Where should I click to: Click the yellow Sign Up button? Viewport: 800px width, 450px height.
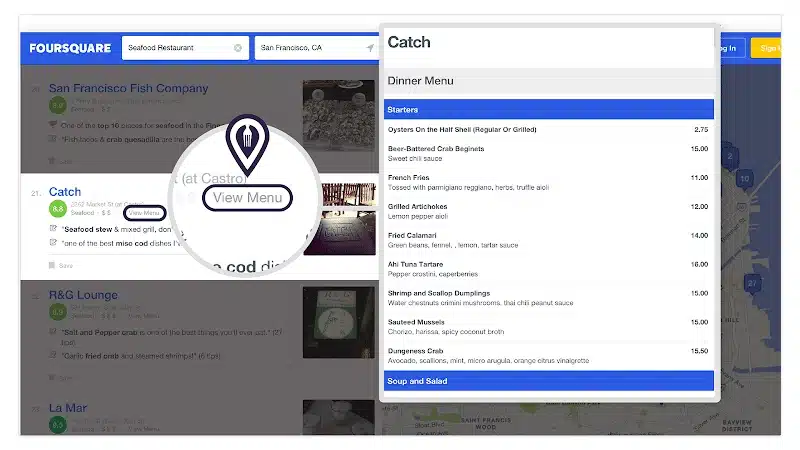(767, 48)
